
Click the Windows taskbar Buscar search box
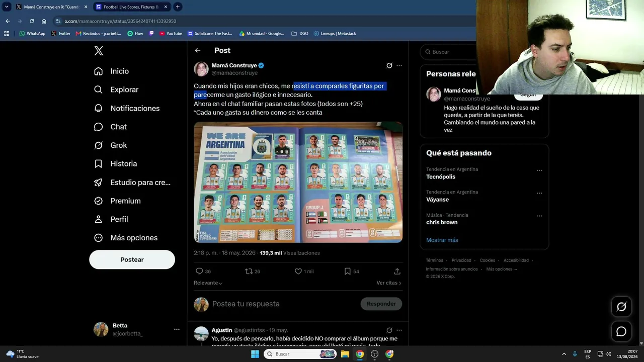(x=300, y=354)
